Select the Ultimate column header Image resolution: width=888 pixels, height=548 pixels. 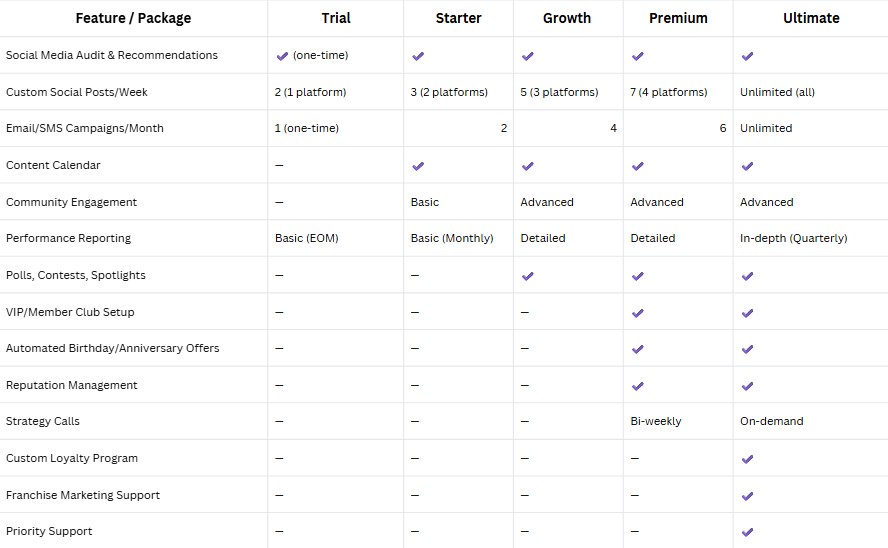click(x=810, y=18)
